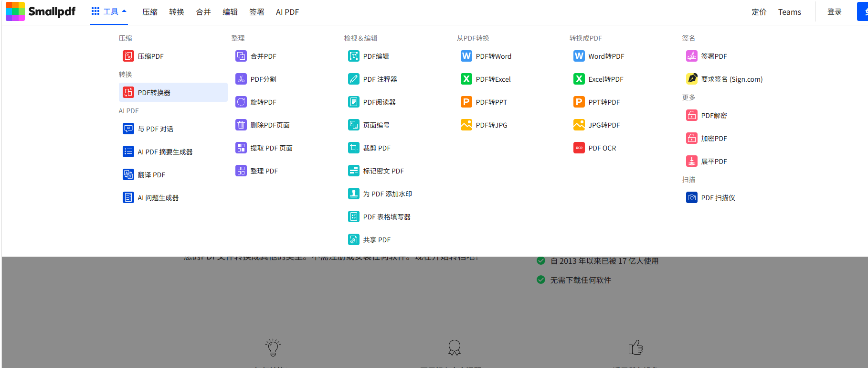Click AI PDF in the top navigation

(287, 12)
